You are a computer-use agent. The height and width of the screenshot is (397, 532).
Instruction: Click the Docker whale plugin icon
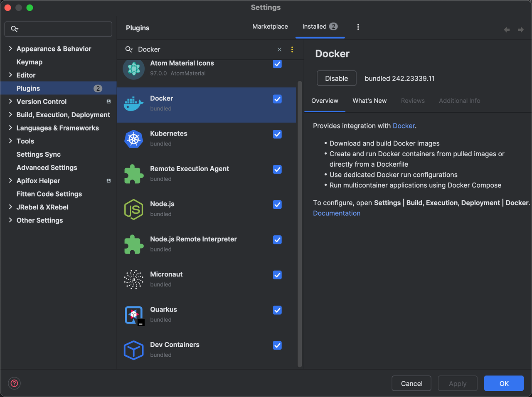(133, 104)
